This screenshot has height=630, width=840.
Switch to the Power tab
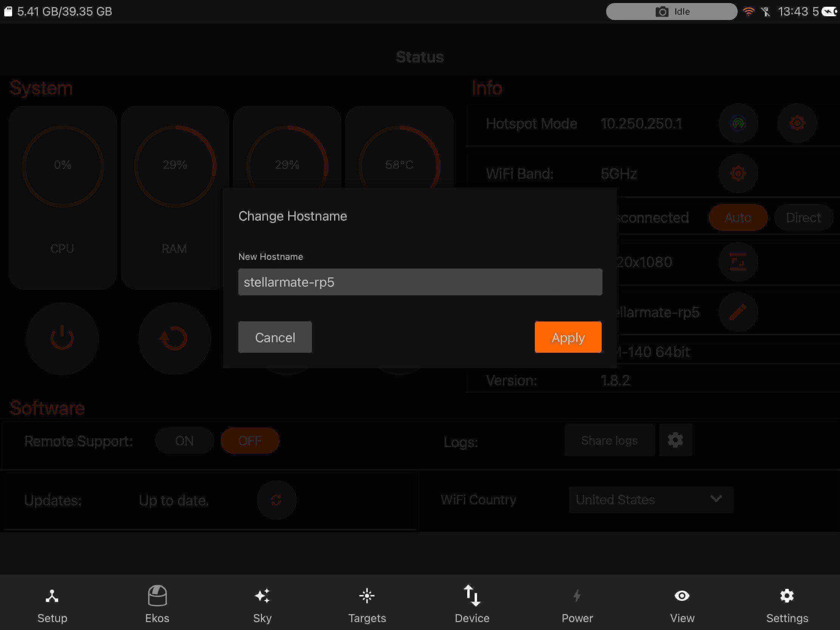pyautogui.click(x=577, y=606)
